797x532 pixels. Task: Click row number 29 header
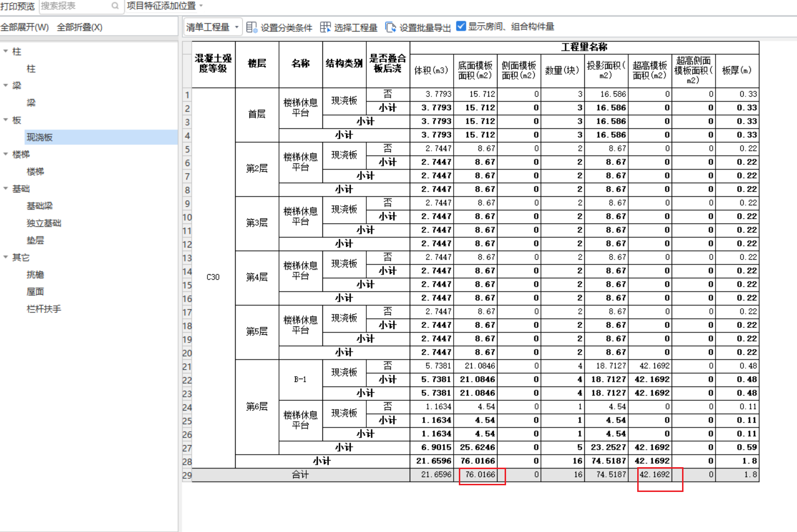click(x=187, y=475)
